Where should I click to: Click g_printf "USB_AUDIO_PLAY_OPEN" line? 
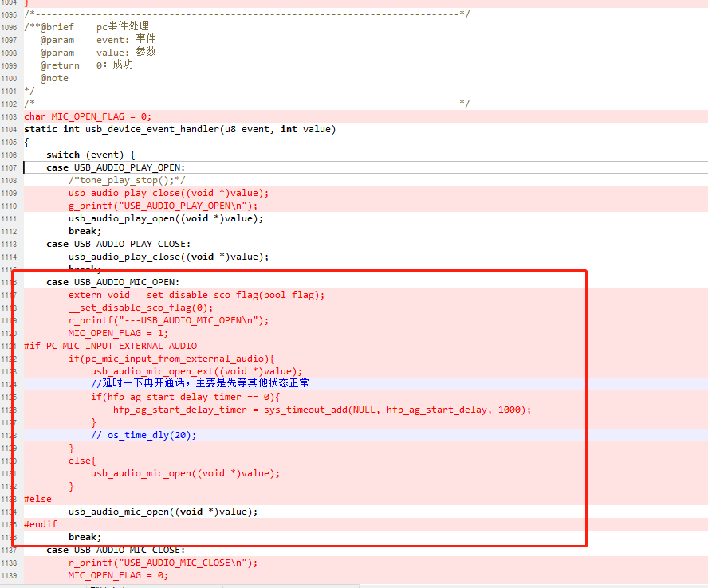click(163, 206)
